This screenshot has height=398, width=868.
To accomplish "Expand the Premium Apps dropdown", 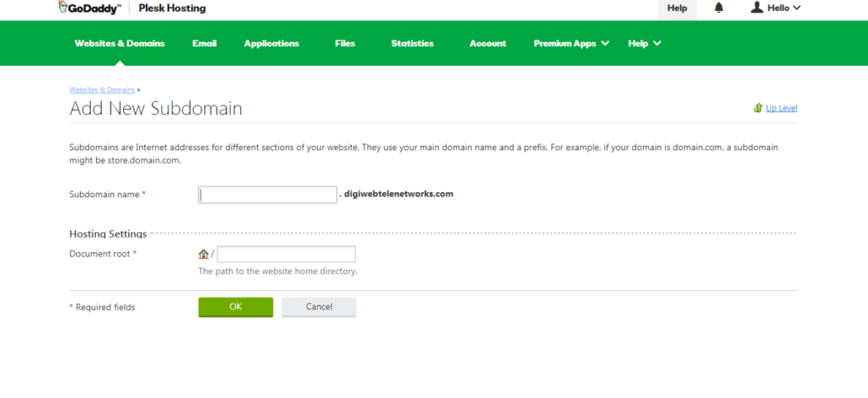I will coord(571,43).
